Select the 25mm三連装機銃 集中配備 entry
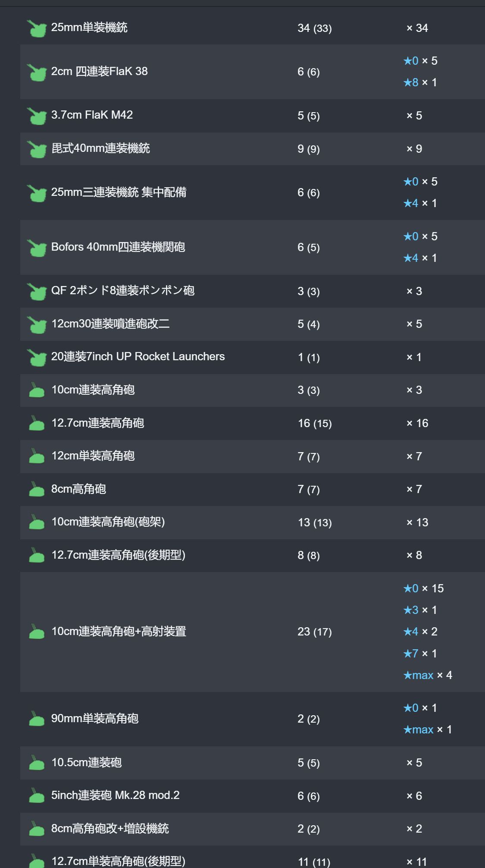 pos(119,192)
